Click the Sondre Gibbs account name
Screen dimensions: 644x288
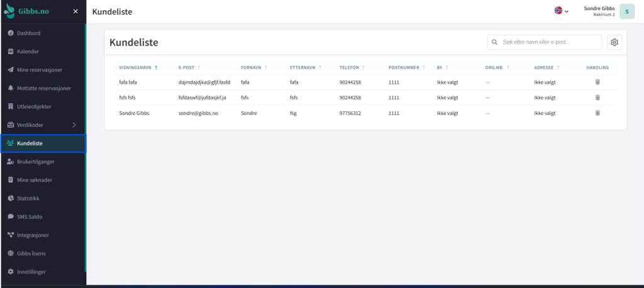[x=599, y=8]
